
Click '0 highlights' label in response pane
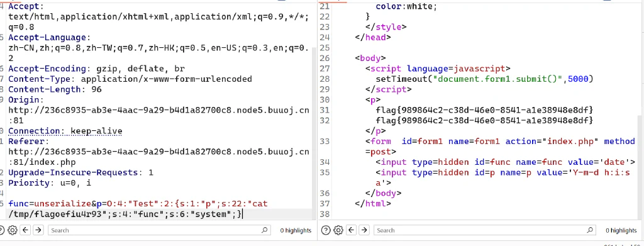(621, 231)
